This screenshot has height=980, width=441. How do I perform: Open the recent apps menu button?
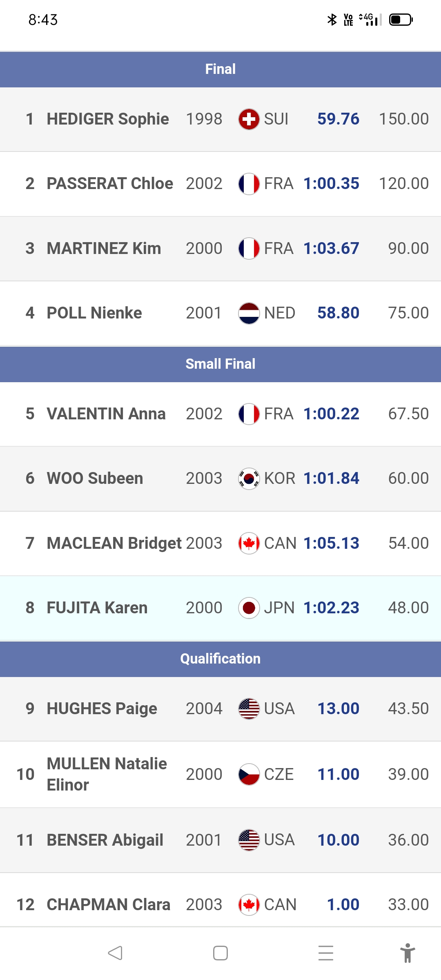pos(325,953)
